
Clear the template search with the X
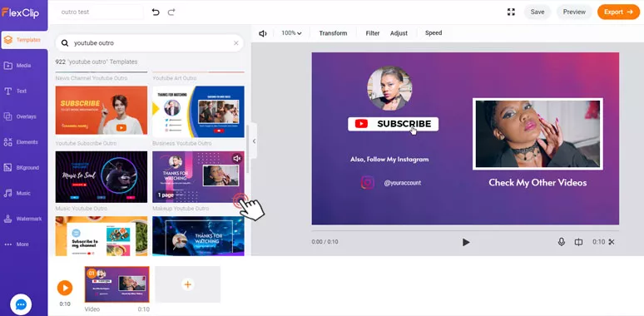point(236,43)
